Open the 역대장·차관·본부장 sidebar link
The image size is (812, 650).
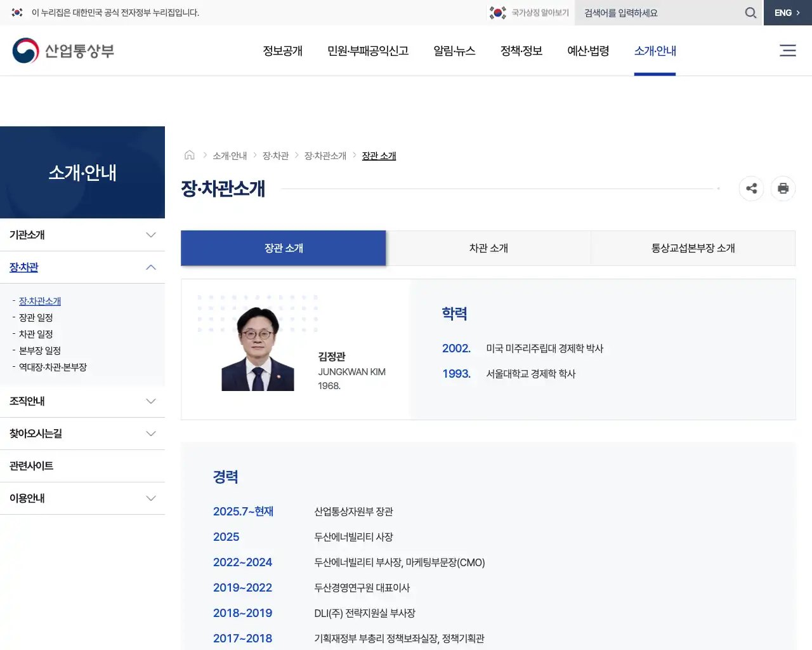coord(53,367)
